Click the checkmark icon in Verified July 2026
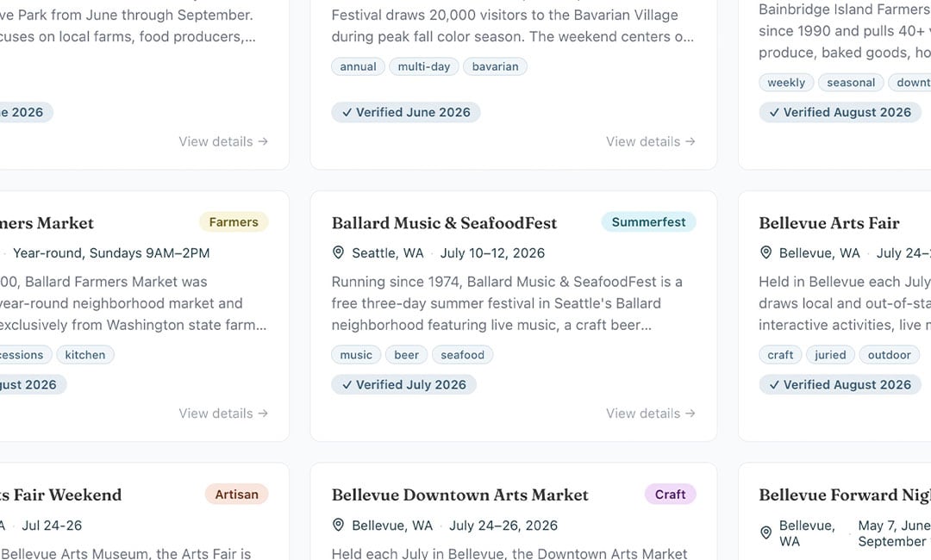Screen dimensions: 931x560 point(347,385)
